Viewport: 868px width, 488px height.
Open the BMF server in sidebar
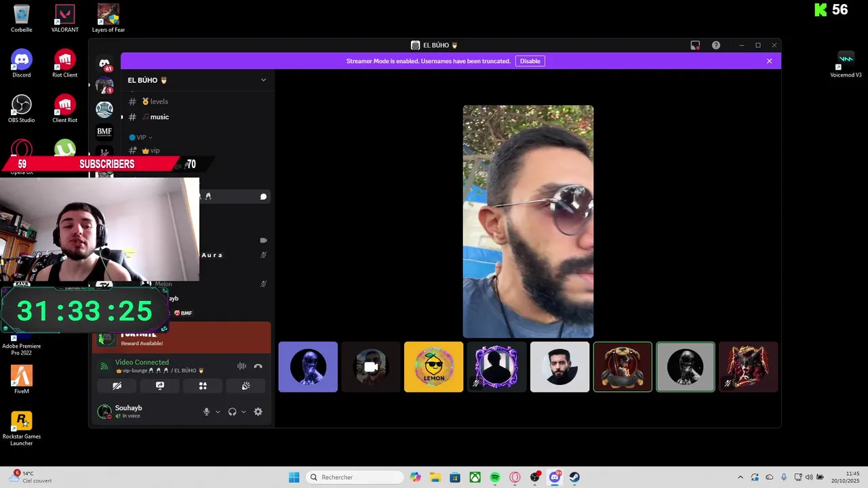point(104,131)
